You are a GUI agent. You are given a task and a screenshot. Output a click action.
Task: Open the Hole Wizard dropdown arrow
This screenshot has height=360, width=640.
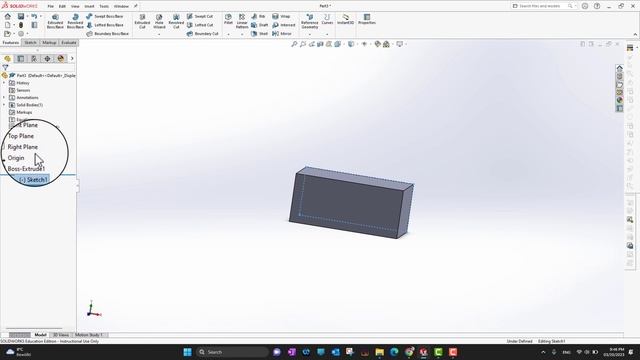tap(159, 34)
